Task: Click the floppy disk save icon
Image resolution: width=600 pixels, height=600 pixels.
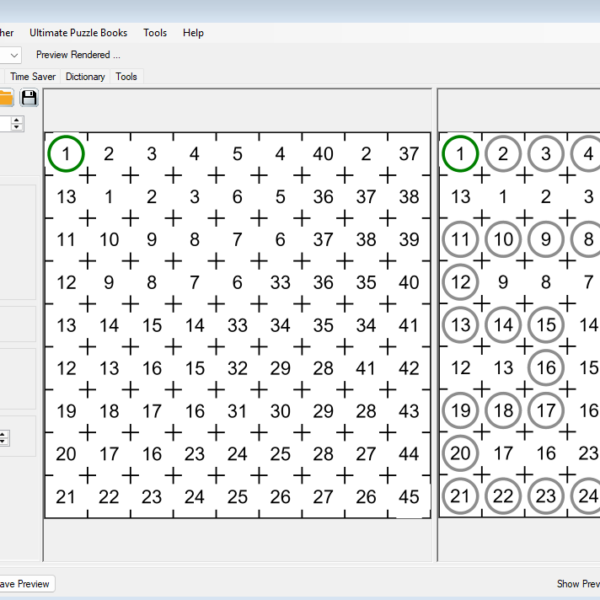Action: coord(29,97)
